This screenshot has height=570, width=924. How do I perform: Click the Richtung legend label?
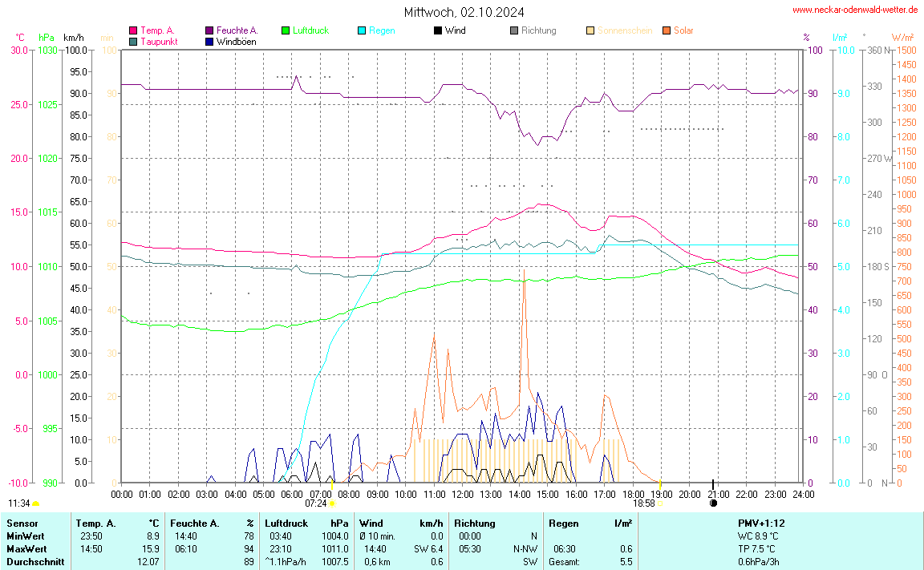538,30
